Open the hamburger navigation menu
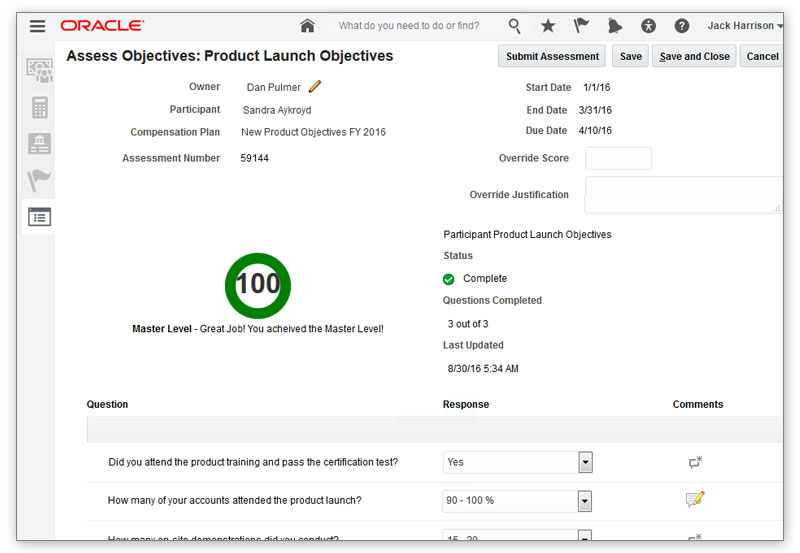 click(x=37, y=26)
